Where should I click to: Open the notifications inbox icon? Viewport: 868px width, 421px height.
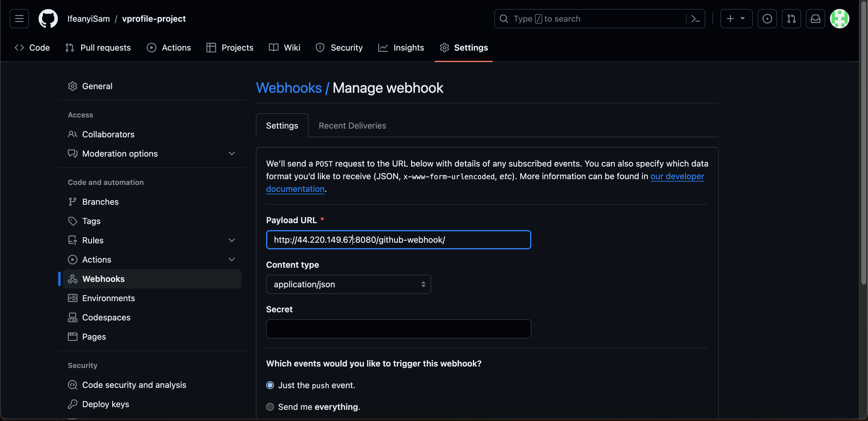815,19
